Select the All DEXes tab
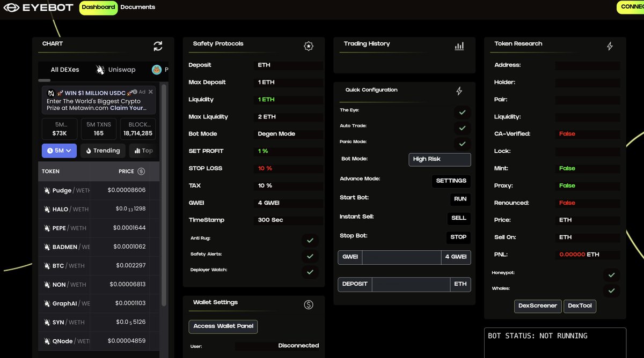Viewport: 644px width, 358px height. [65, 70]
